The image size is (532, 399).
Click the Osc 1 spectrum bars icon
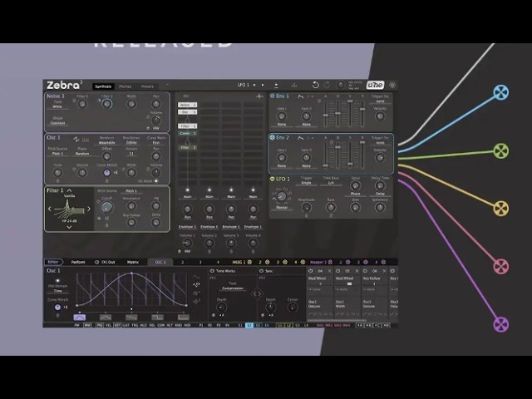(86, 140)
